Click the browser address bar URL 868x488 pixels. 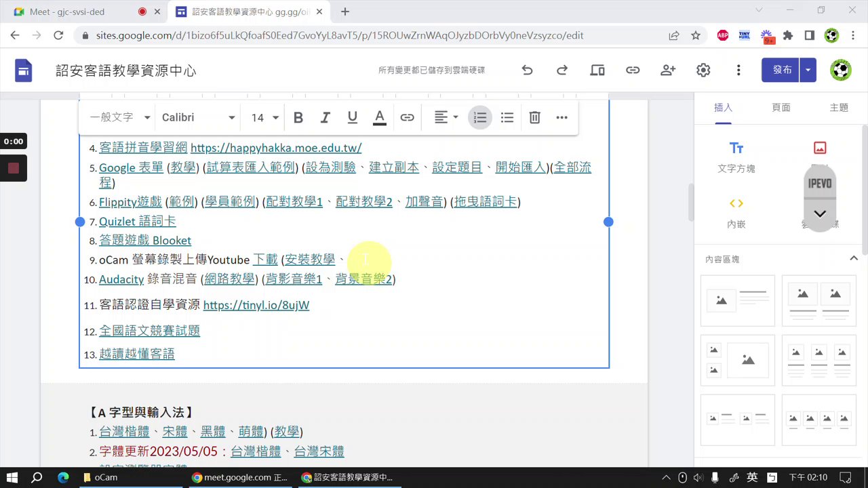point(340,36)
